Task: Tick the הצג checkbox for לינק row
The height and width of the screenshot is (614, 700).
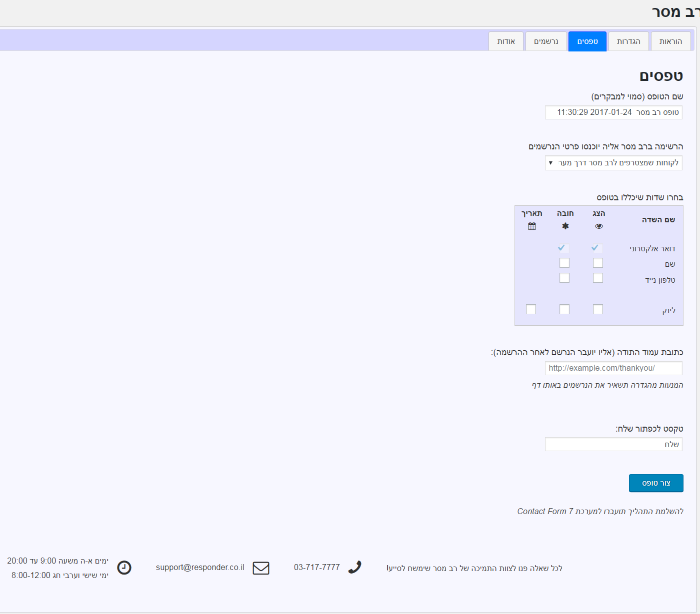Action: 598,309
